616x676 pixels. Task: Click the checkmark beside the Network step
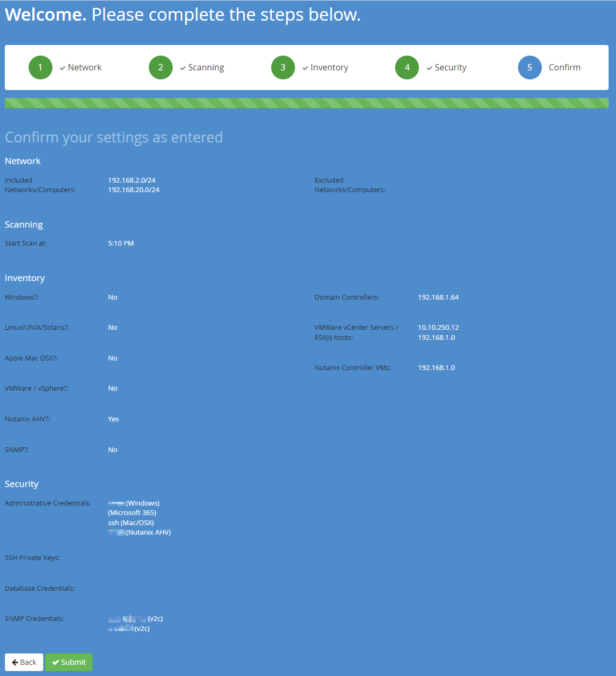62,68
